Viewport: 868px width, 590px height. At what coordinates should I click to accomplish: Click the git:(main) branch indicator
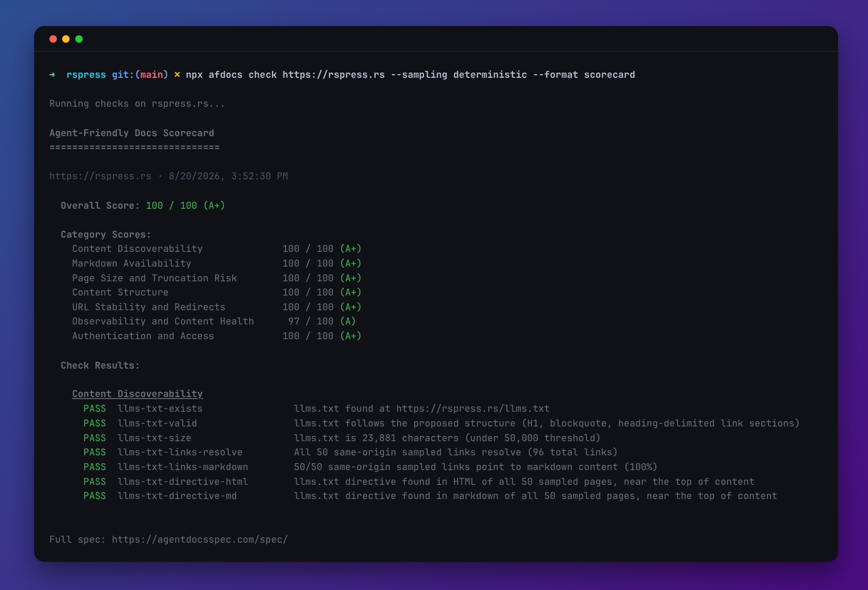tap(140, 75)
